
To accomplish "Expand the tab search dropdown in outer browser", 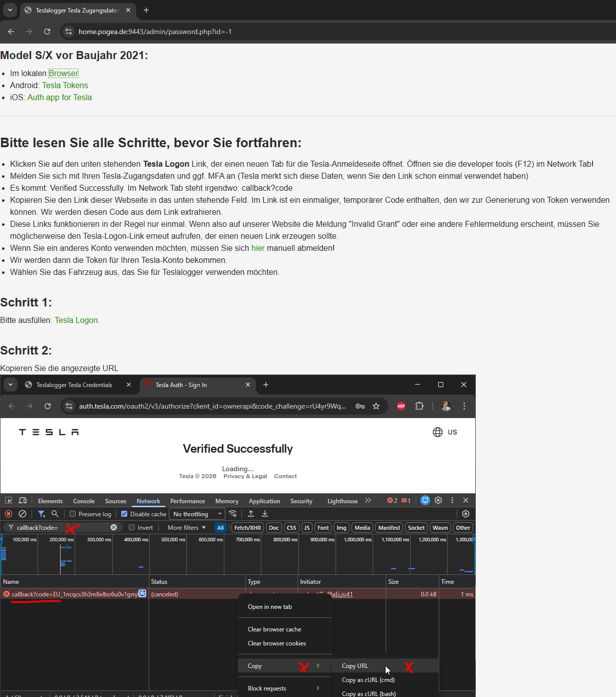I will (x=10, y=10).
